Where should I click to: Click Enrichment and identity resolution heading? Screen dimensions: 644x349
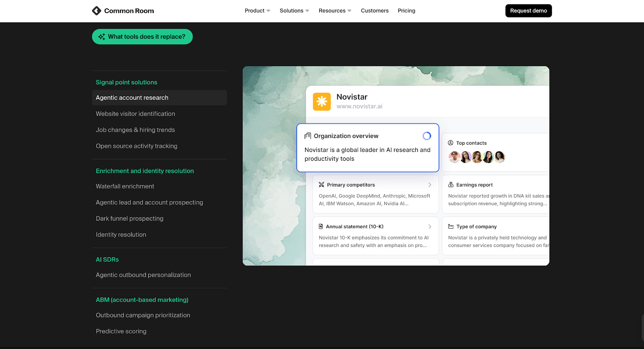145,171
